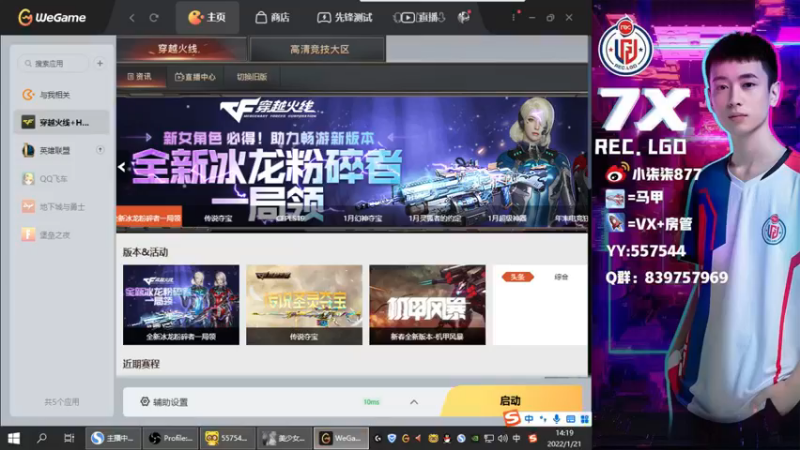Click the red Sogou S tray icon
The height and width of the screenshot is (450, 800).
point(533,438)
